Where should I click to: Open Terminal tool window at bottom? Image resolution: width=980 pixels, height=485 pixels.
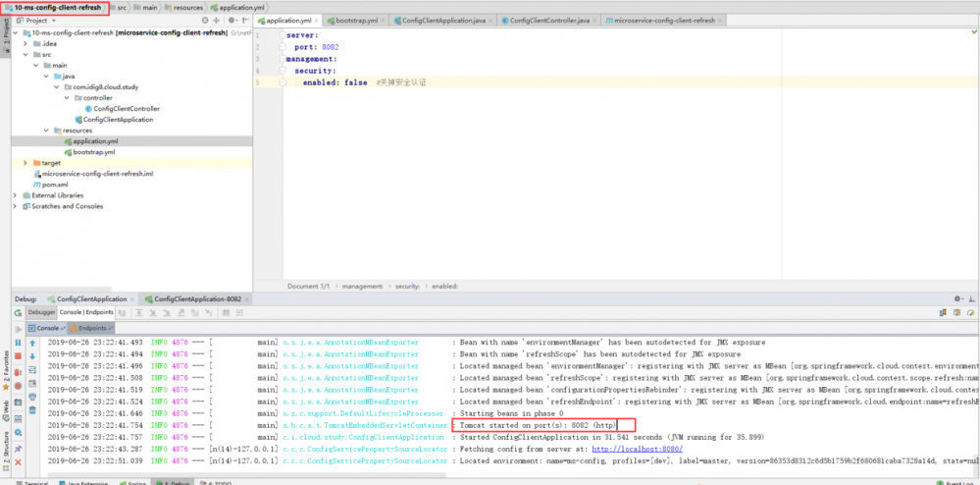(x=32, y=483)
